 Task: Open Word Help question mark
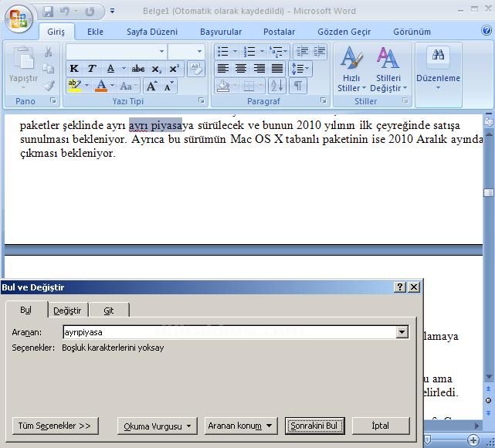click(x=487, y=30)
